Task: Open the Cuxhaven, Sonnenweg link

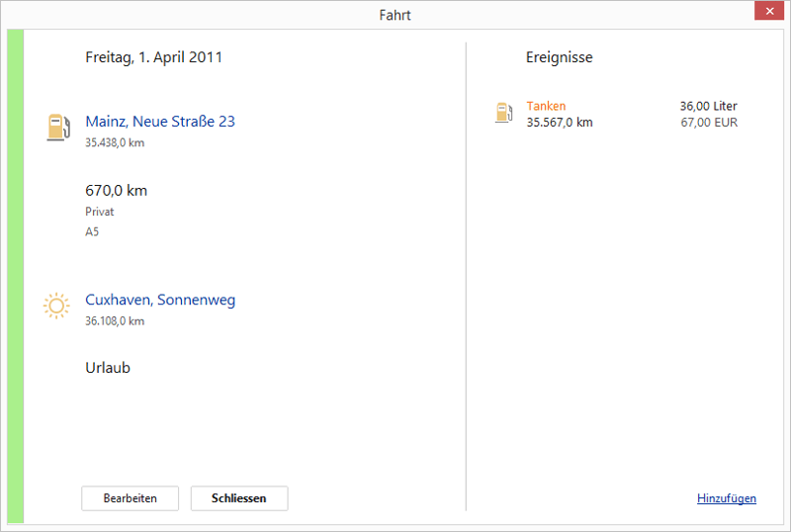Action: point(160,300)
